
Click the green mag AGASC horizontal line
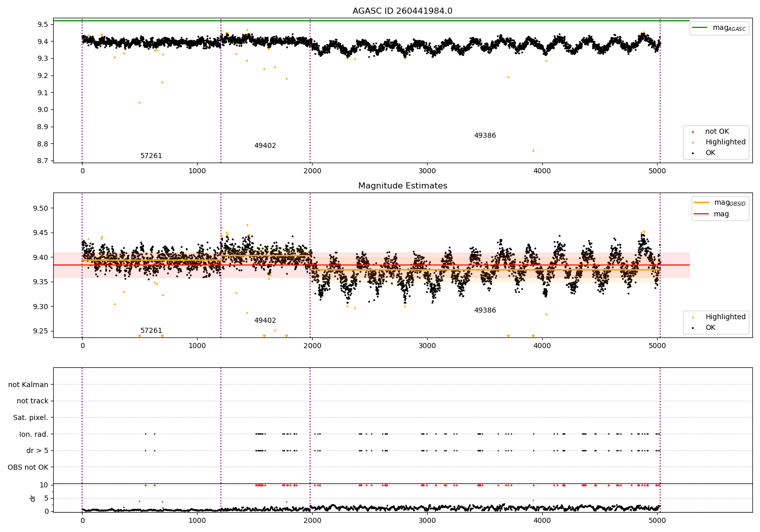click(371, 21)
